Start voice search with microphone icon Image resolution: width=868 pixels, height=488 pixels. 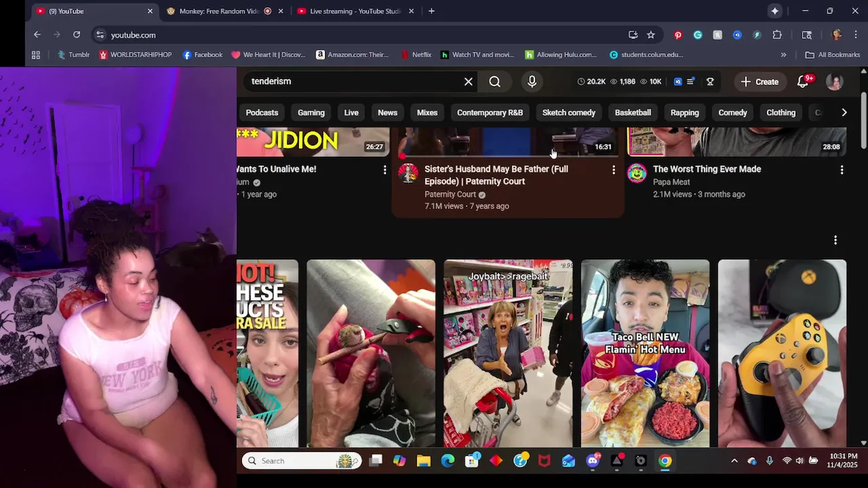(532, 81)
